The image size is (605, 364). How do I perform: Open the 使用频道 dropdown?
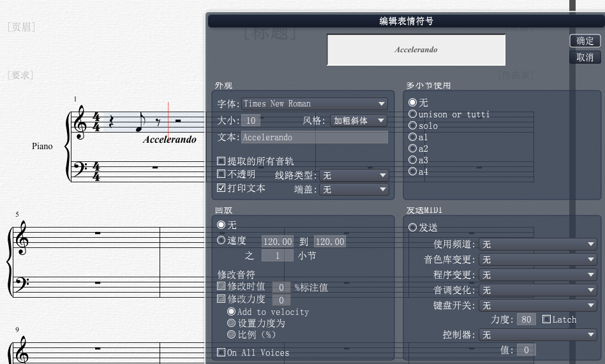538,244
